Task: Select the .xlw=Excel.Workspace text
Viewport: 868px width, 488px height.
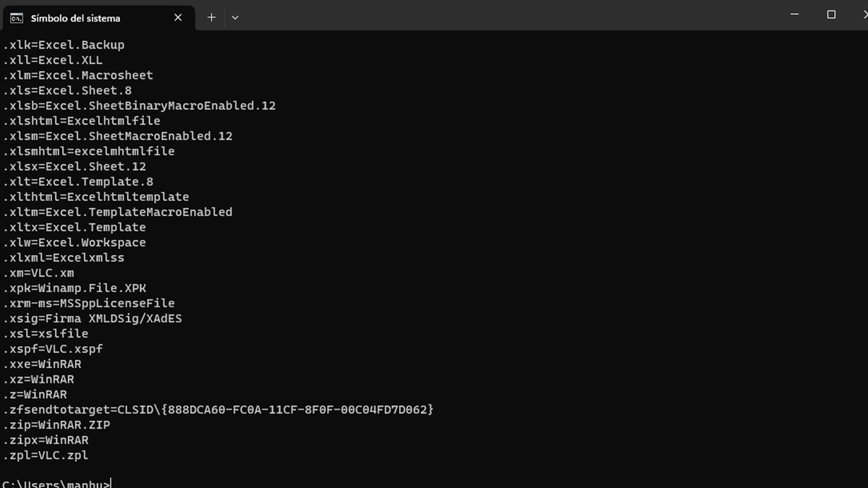Action: tap(72, 241)
